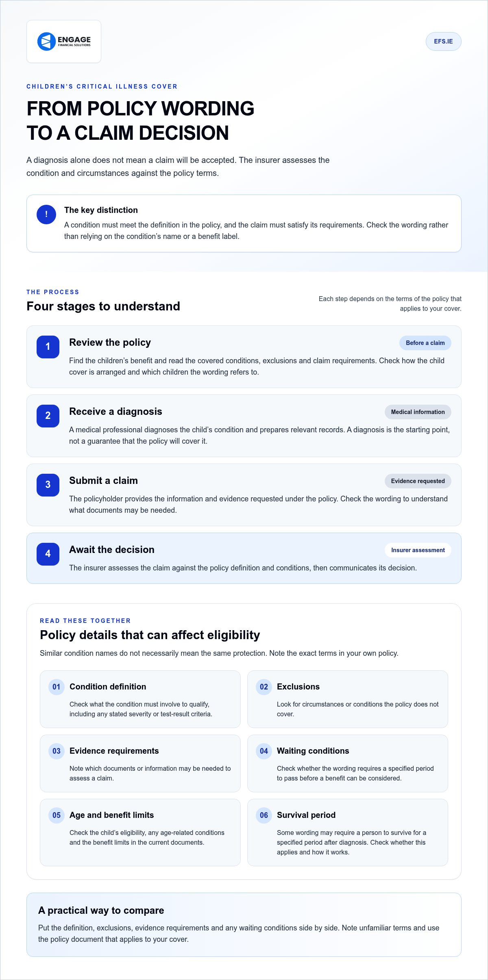Click the Evidence requested tag

point(418,481)
